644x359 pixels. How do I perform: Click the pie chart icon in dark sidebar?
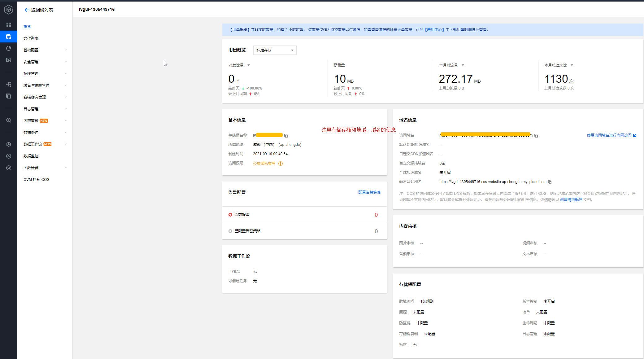[9, 48]
